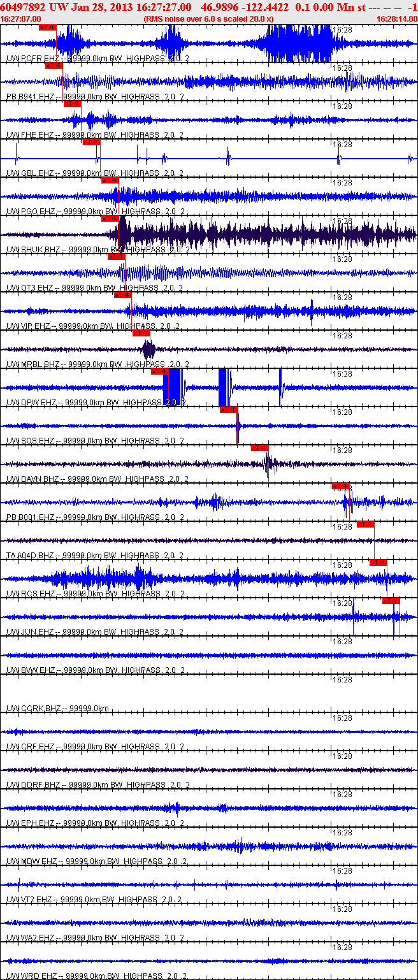Click the red pick flag on JUN trace

[x=391, y=601]
